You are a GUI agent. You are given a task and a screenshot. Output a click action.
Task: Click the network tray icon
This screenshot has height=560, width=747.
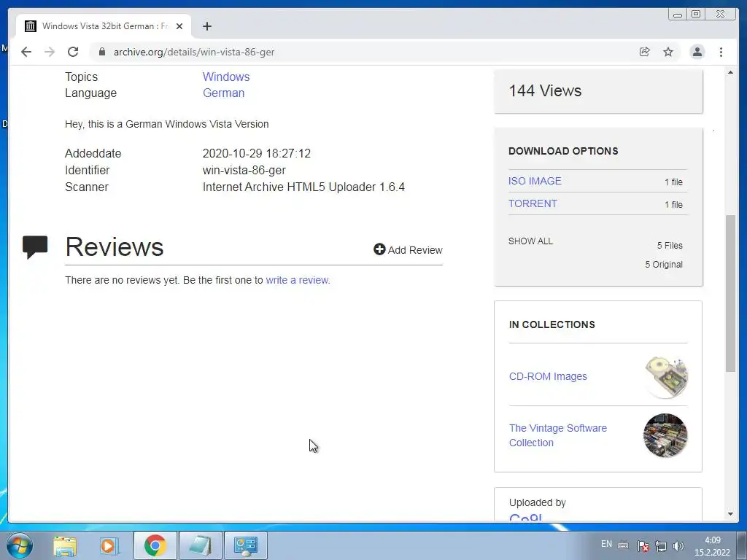661,546
